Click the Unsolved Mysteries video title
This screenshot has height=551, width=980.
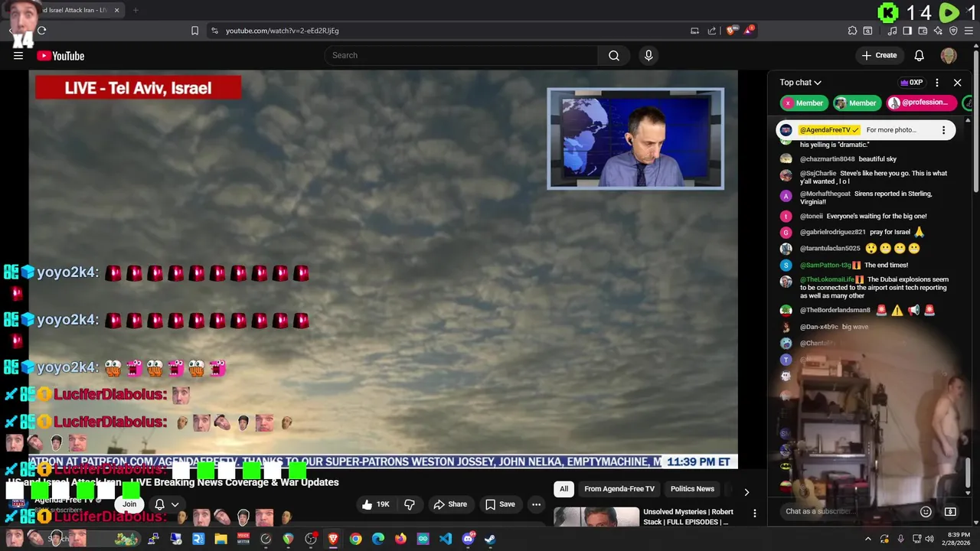688,517
